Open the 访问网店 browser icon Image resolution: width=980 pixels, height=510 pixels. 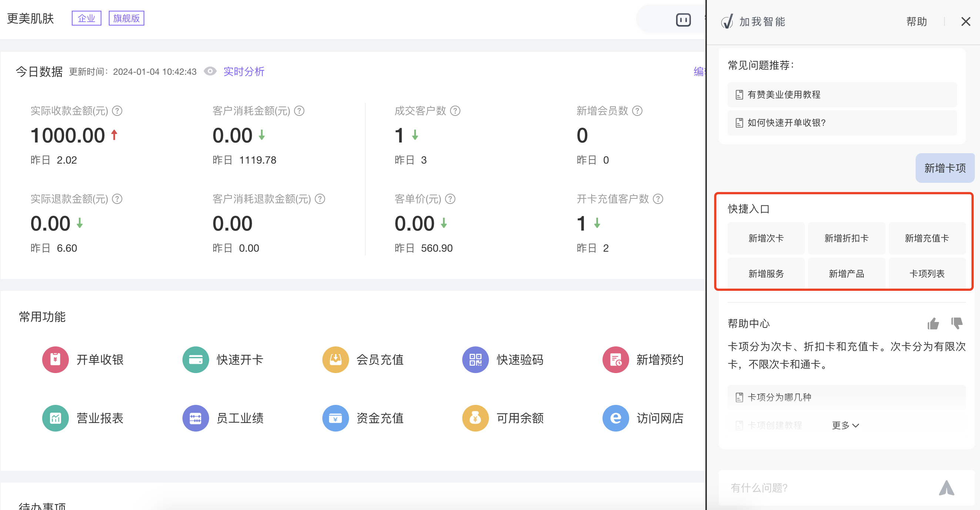pos(615,418)
